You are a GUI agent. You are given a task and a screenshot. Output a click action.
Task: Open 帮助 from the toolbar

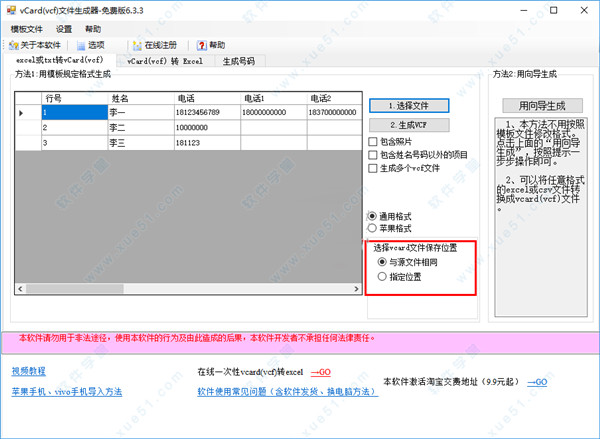coord(211,45)
